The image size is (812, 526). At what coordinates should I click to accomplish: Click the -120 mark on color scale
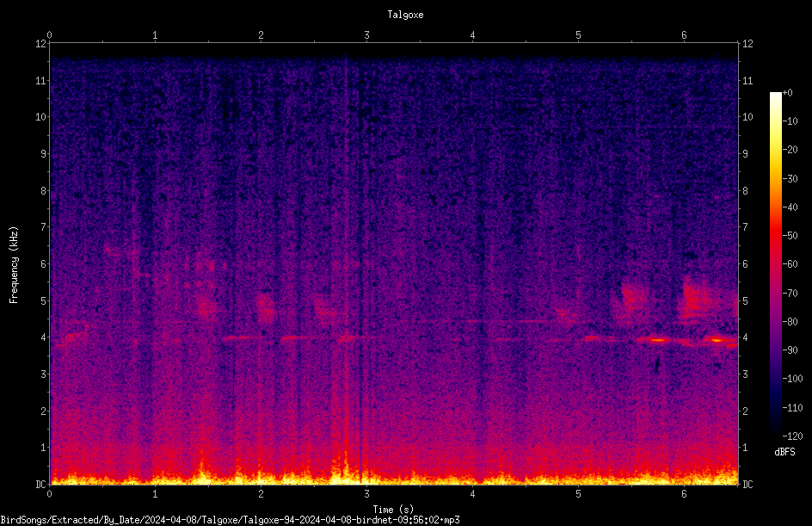792,436
